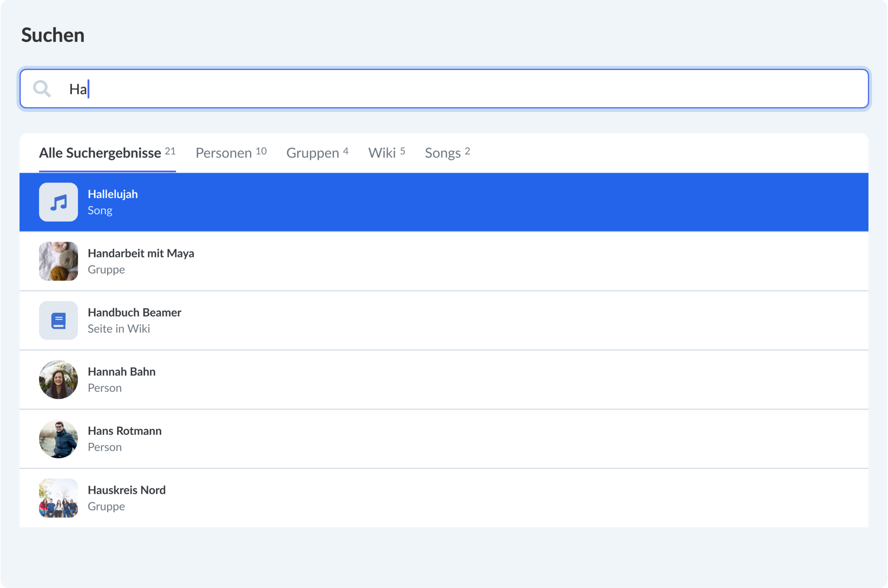Open the Wiki results tab
The width and height of the screenshot is (888, 588).
pos(386,153)
